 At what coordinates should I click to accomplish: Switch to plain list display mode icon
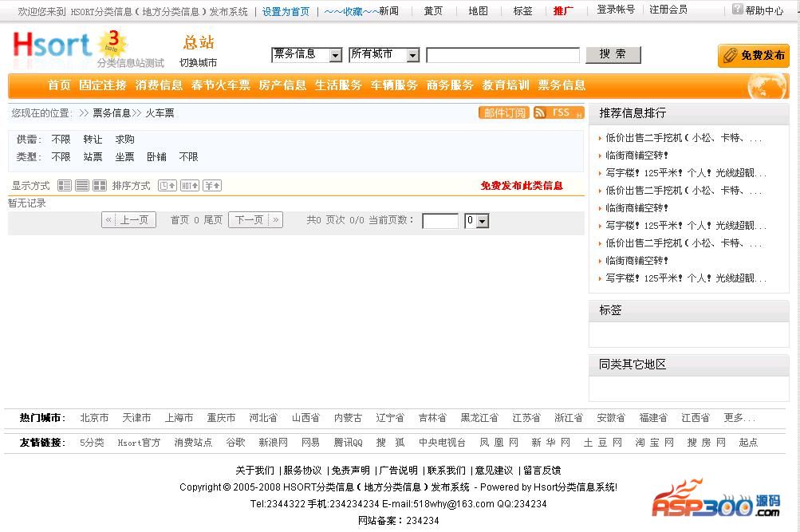(81, 186)
